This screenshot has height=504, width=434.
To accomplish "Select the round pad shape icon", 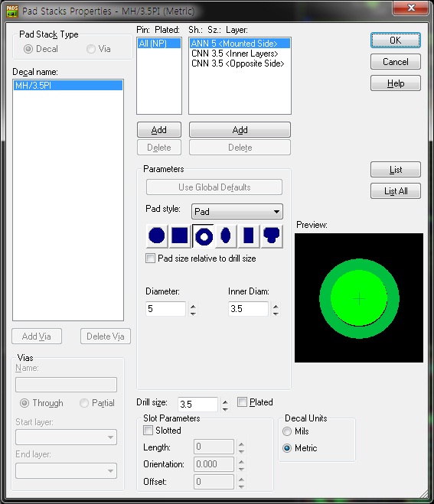I will point(157,236).
